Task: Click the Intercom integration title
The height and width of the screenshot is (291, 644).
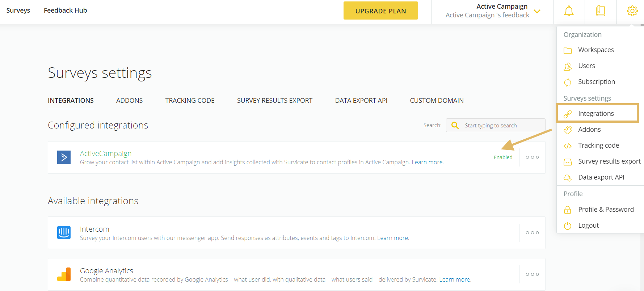Action: [94, 229]
